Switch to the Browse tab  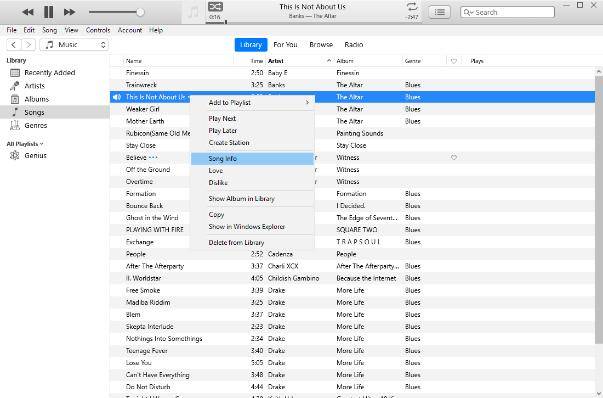321,45
